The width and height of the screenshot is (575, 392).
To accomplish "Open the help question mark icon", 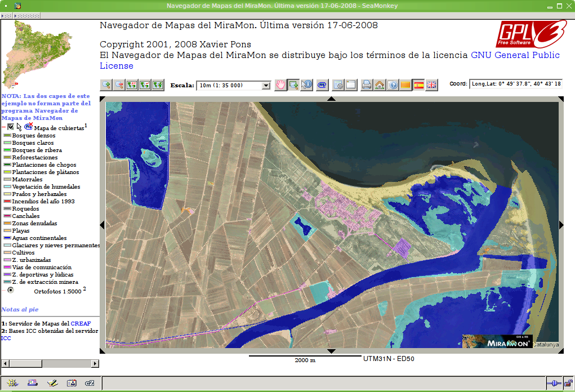I will pyautogui.click(x=393, y=85).
